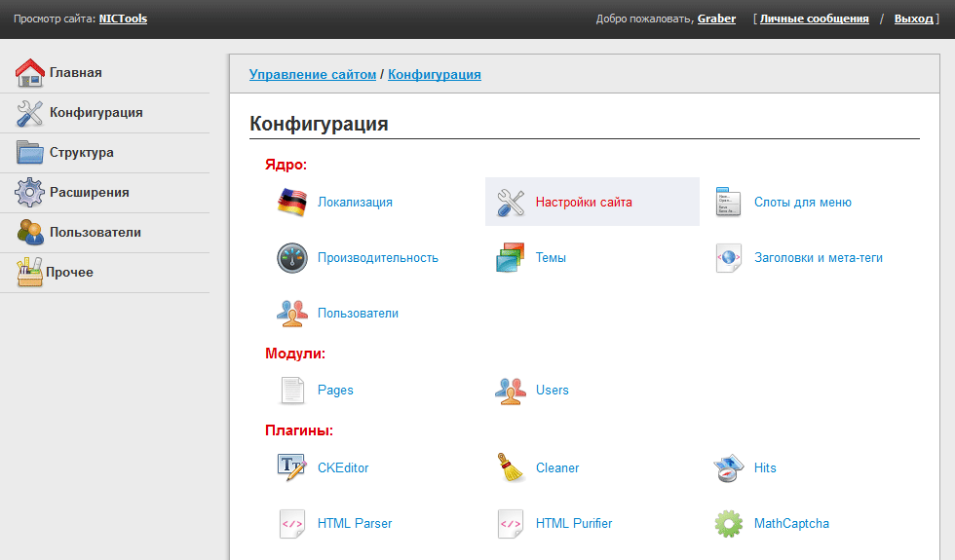Image resolution: width=955 pixels, height=560 pixels.
Task: Click the Hits compass icon
Action: click(729, 467)
